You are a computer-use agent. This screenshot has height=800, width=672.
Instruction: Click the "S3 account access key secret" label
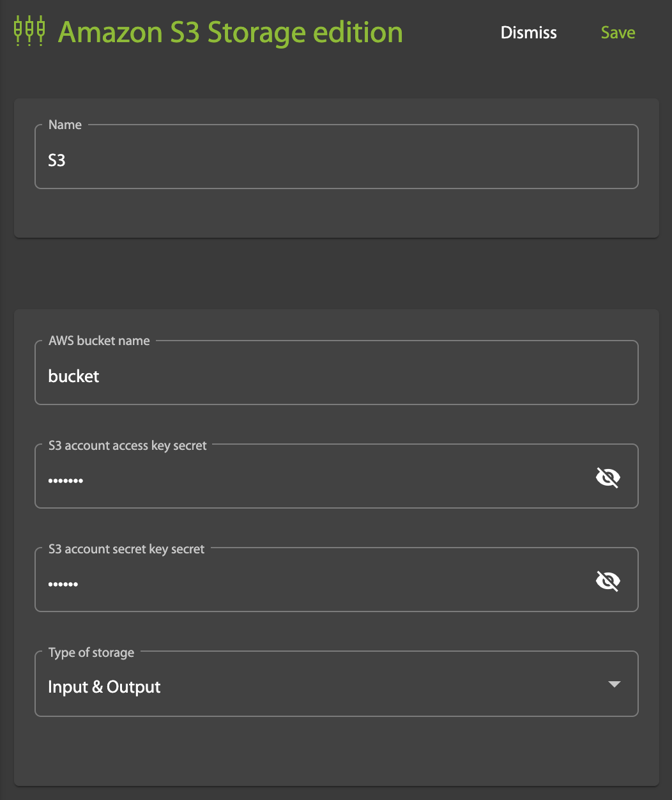[128, 445]
